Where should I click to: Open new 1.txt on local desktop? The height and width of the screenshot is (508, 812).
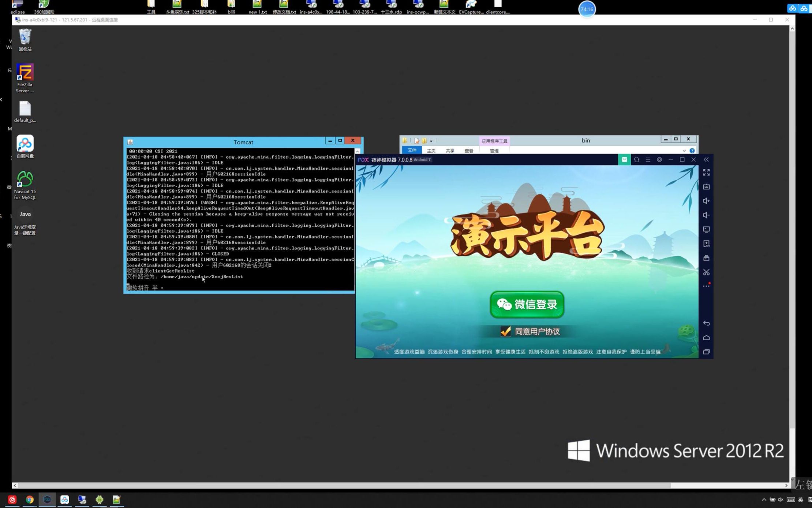[257, 7]
